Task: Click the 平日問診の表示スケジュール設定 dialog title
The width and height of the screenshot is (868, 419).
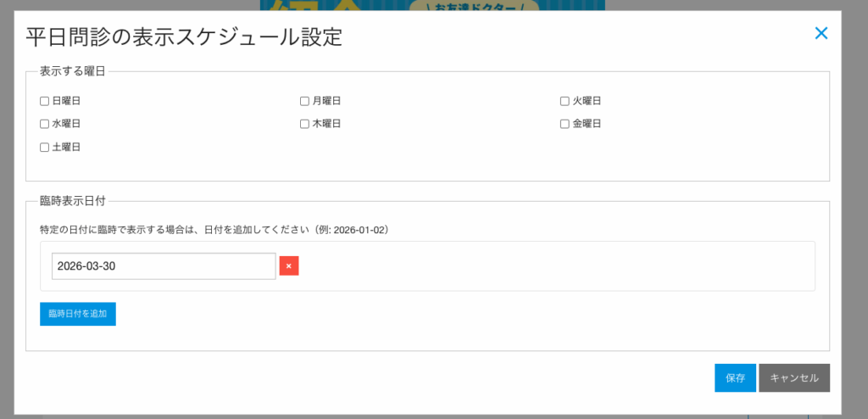Action: (184, 38)
